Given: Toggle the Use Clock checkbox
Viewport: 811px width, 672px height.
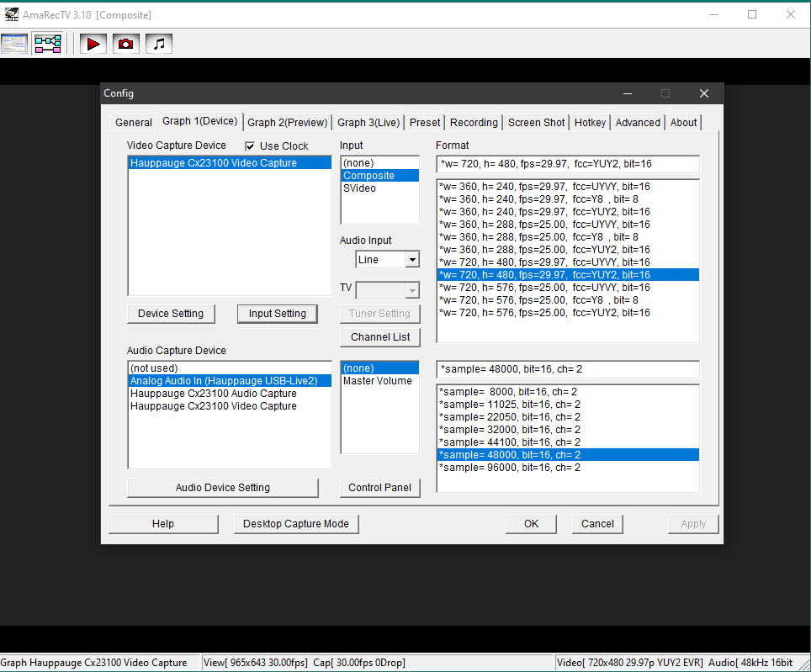Looking at the screenshot, I should [x=250, y=146].
